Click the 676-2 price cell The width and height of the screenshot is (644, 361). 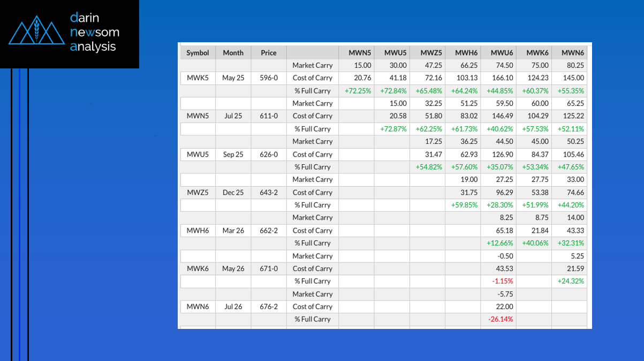click(269, 306)
